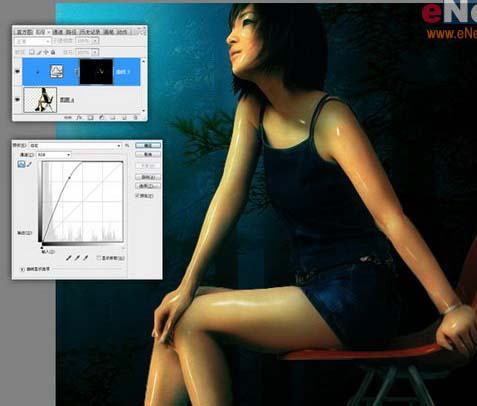This screenshot has width=477, height=406.
Task: Enable the Show Clipping checkbox
Action: 99,258
